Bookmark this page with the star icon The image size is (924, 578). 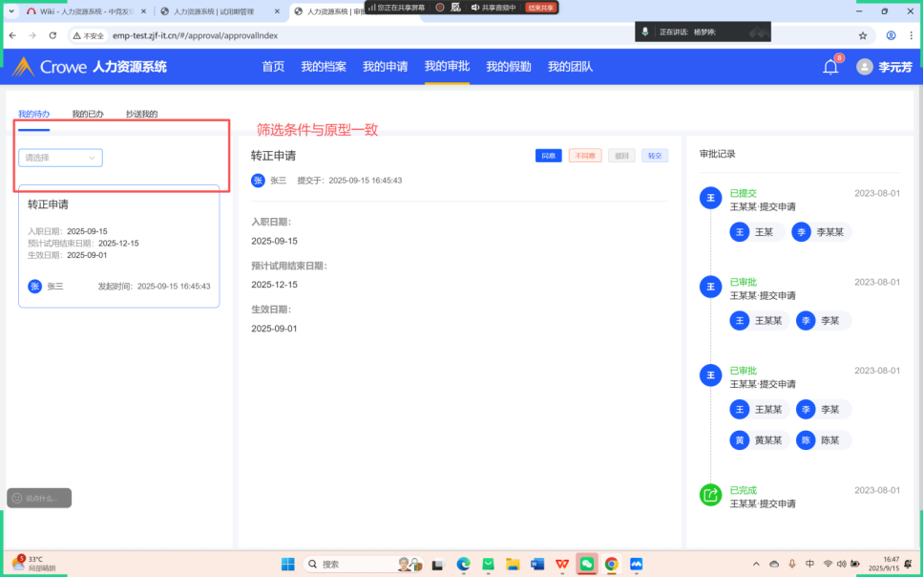(x=863, y=35)
